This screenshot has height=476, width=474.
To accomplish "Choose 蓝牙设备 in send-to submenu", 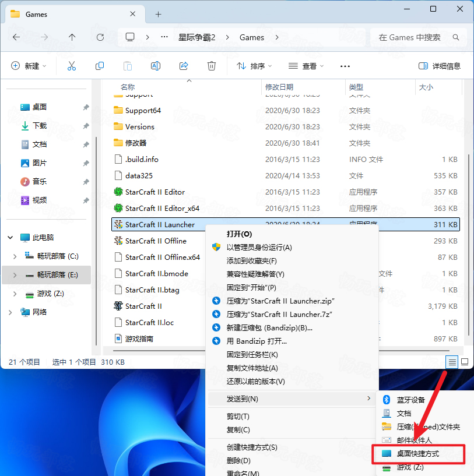I will tap(410, 400).
